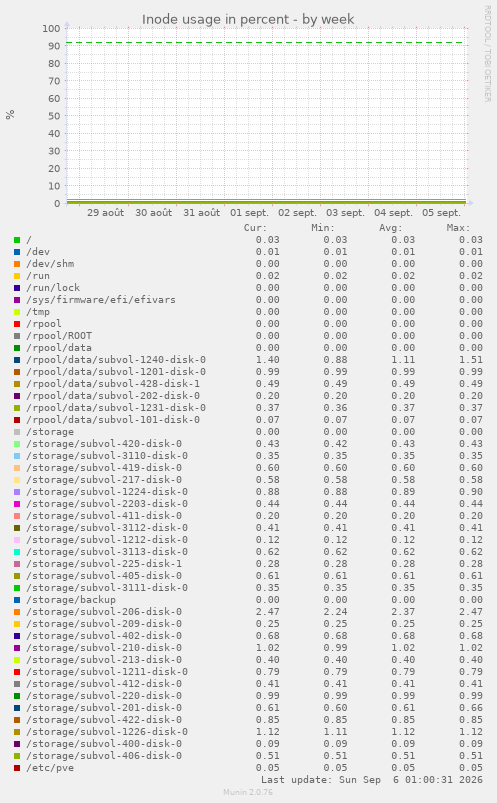Select /storage/subvol-3111-disk-0 label
This screenshot has height=803, width=497.
107,588
